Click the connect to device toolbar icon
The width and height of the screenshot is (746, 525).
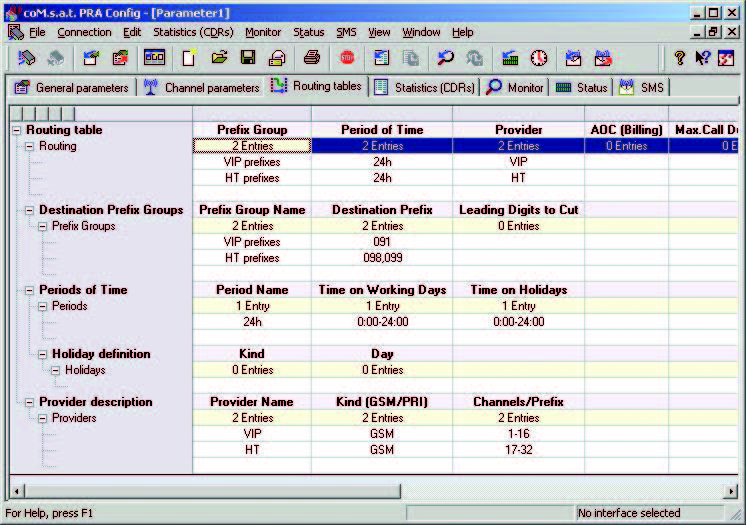(x=27, y=58)
